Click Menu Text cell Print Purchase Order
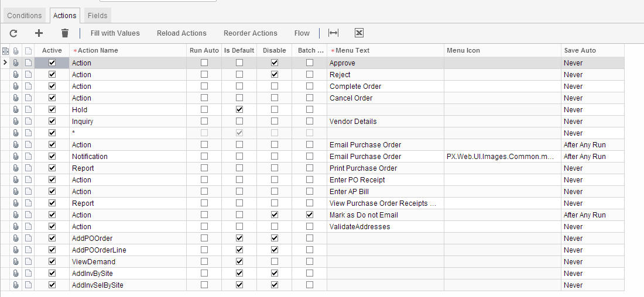The width and height of the screenshot is (644, 297). tap(385, 168)
